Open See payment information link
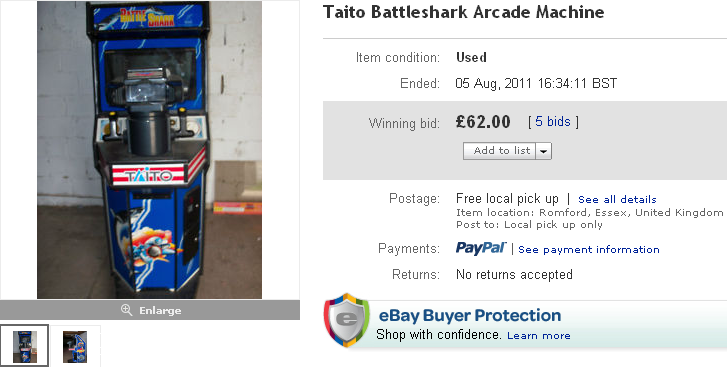Screen dimensions: 727x367 (589, 250)
